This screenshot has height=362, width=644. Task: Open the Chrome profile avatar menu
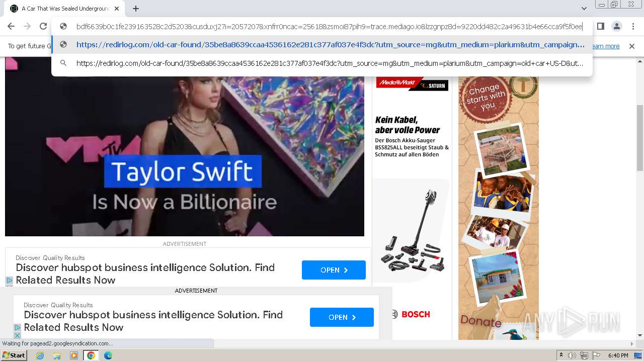pyautogui.click(x=616, y=26)
